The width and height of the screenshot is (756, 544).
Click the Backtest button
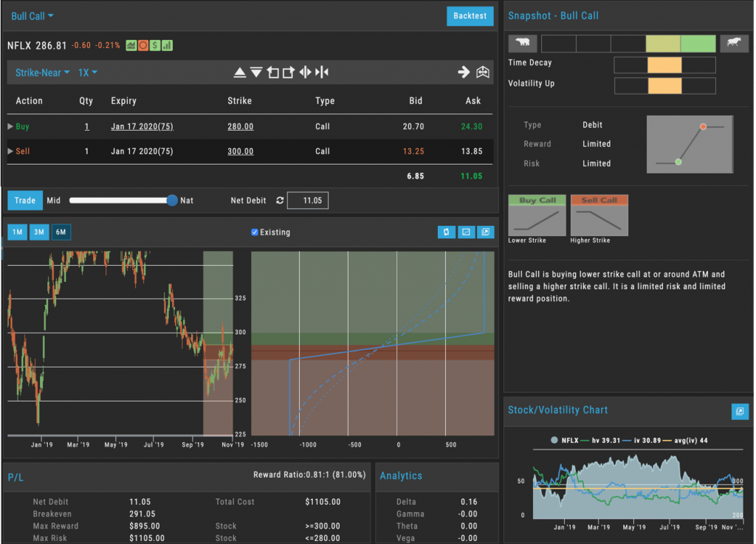point(470,15)
